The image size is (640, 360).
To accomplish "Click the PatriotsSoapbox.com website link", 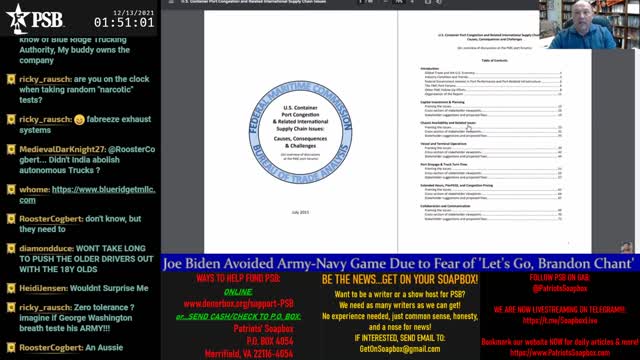I will 560,353.
